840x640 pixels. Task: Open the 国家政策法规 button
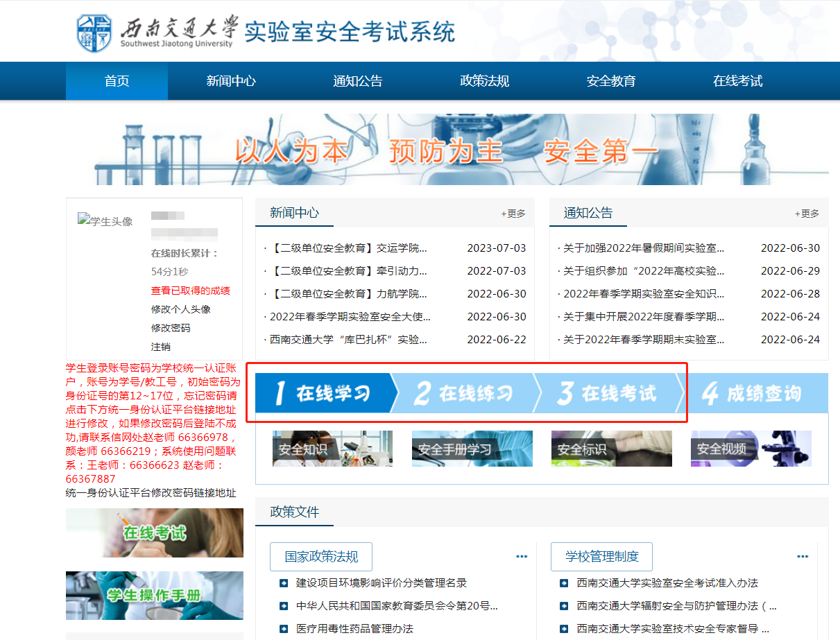321,556
